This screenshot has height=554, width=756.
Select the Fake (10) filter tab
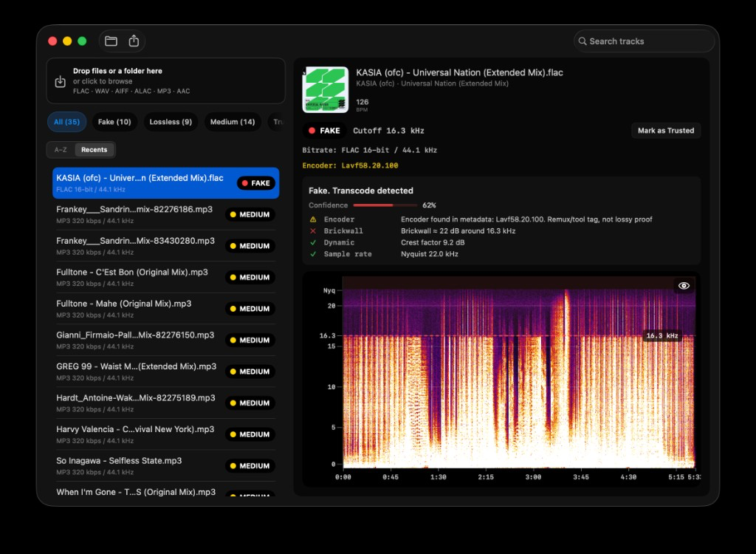[114, 122]
